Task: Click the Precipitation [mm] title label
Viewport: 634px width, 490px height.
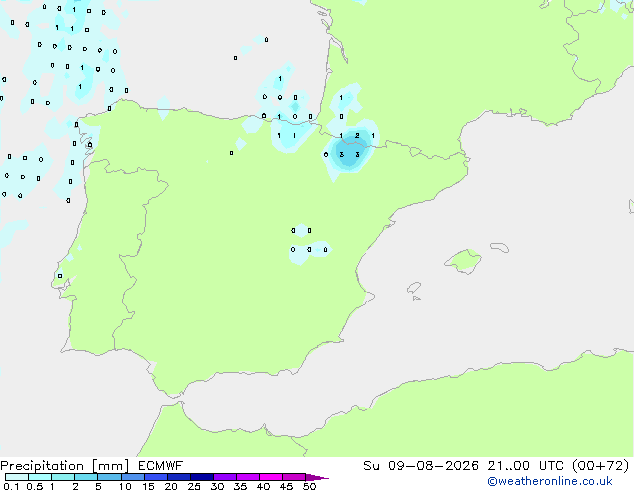Action: [65, 466]
